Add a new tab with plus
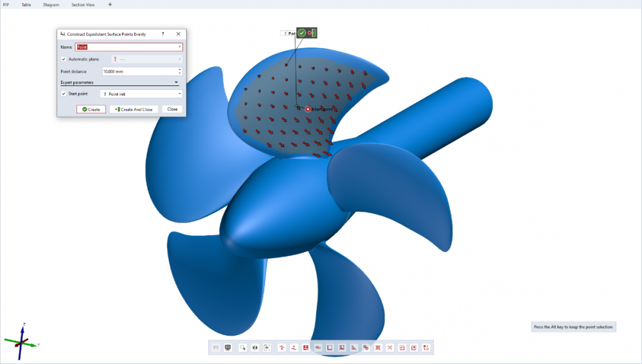 click(x=110, y=5)
